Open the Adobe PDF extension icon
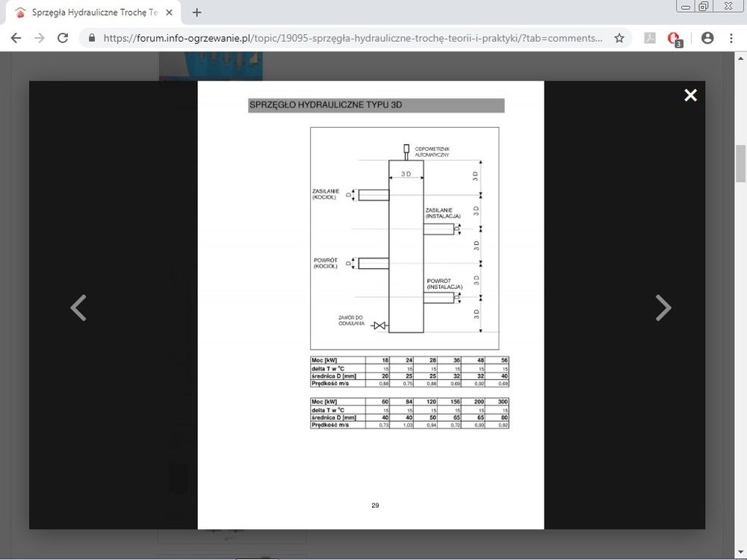 click(x=650, y=38)
